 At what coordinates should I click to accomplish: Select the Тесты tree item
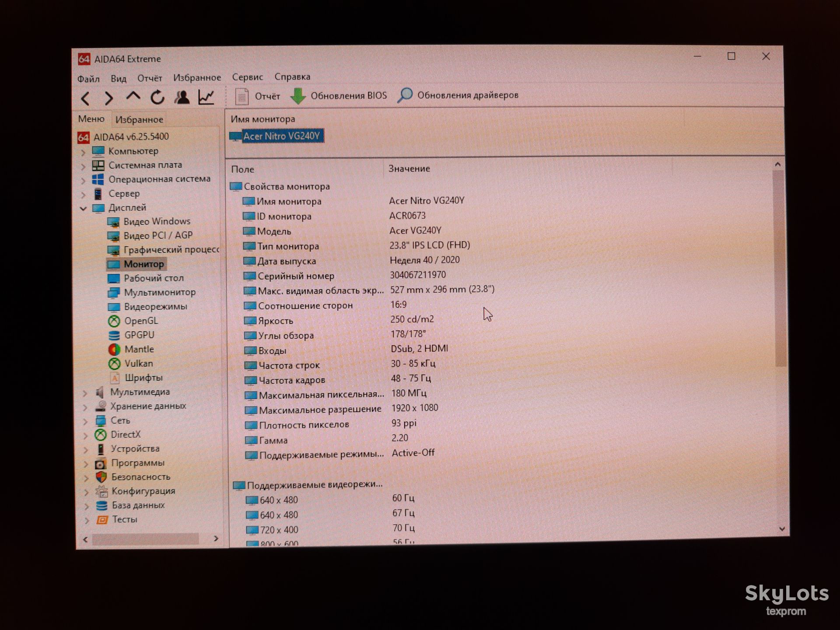[x=117, y=519]
